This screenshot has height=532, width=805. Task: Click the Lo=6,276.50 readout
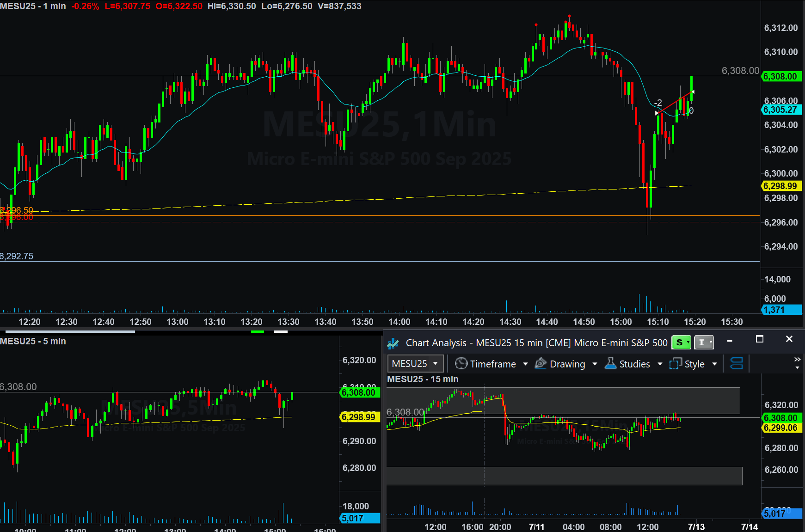[287, 6]
